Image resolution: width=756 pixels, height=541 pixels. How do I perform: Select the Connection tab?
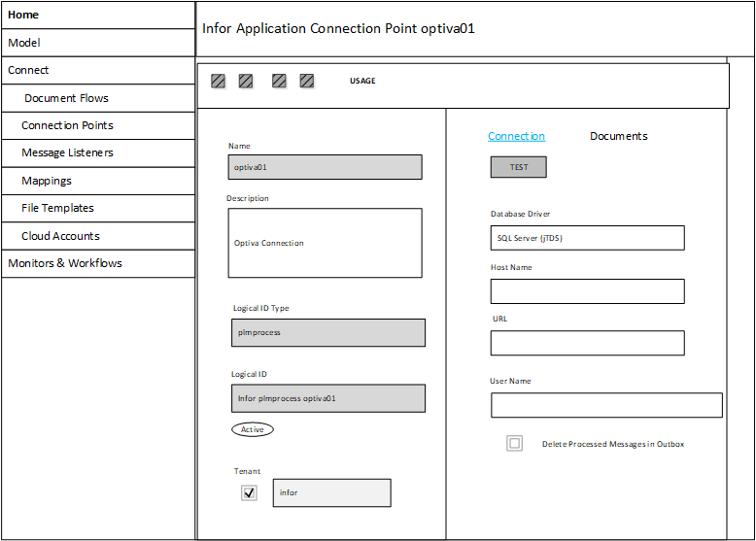[x=516, y=136]
